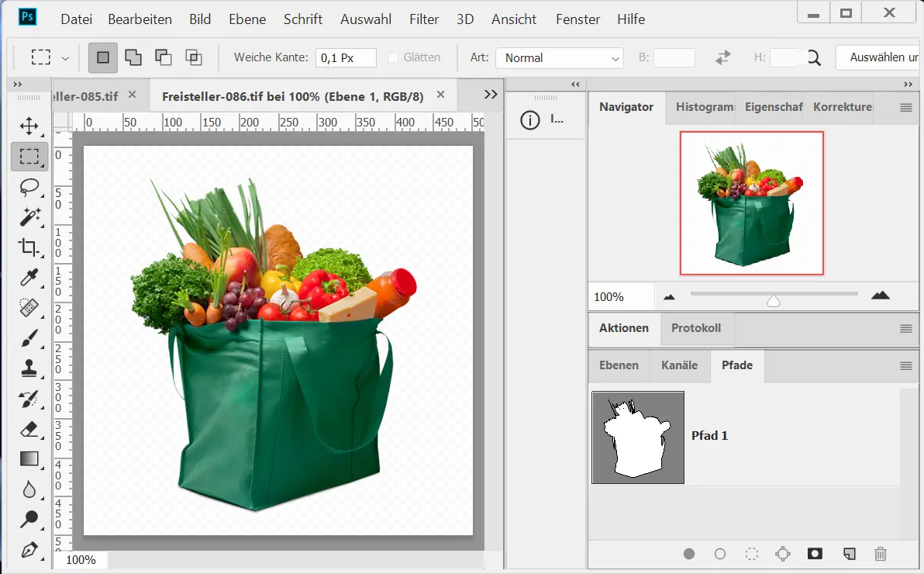Open the Filter menu
Image resolution: width=924 pixels, height=574 pixels.
click(x=423, y=19)
